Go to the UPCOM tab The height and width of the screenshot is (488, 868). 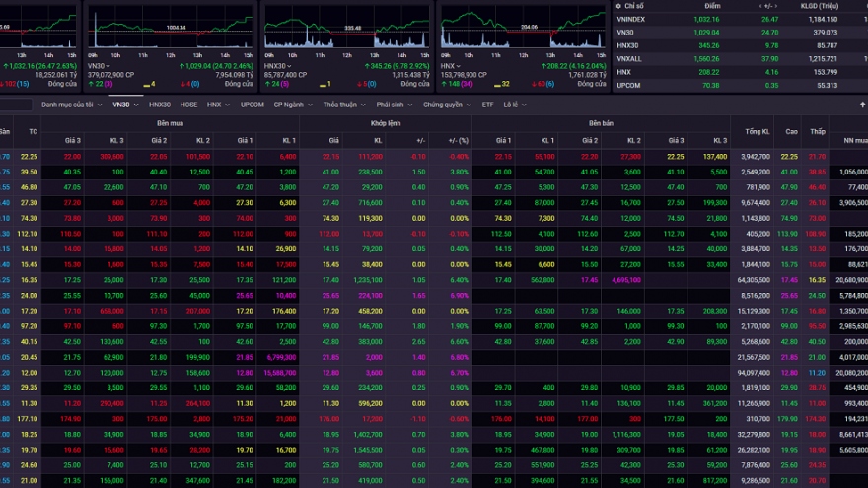(x=252, y=104)
